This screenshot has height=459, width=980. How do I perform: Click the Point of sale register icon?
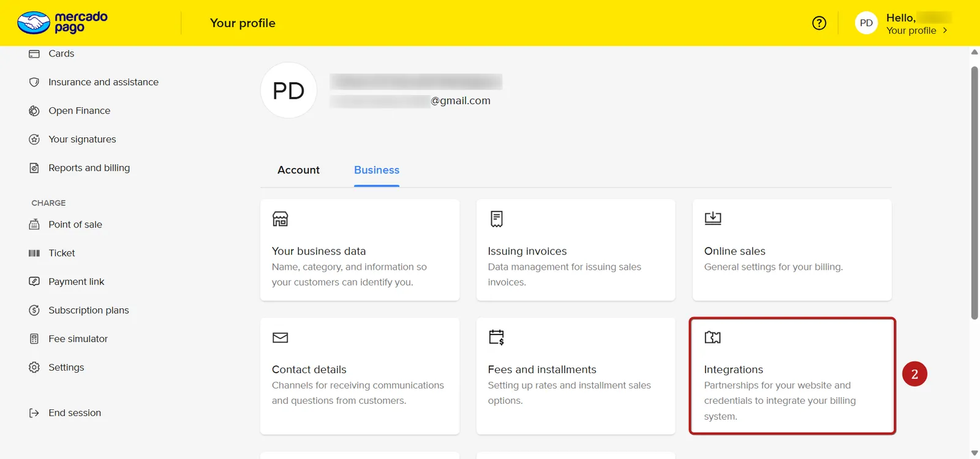pos(34,224)
